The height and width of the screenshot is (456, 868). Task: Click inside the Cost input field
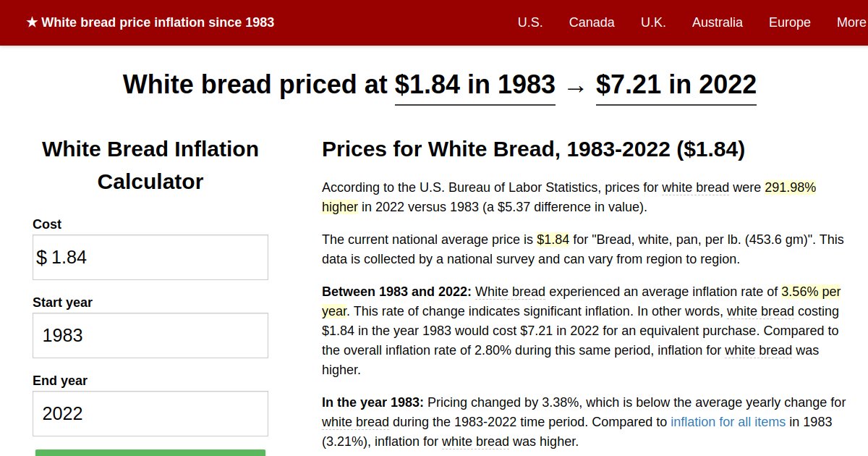coord(150,257)
